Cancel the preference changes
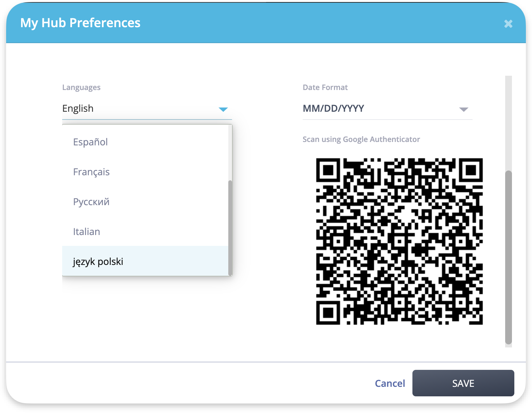Image resolution: width=532 pixels, height=414 pixels. coord(390,383)
